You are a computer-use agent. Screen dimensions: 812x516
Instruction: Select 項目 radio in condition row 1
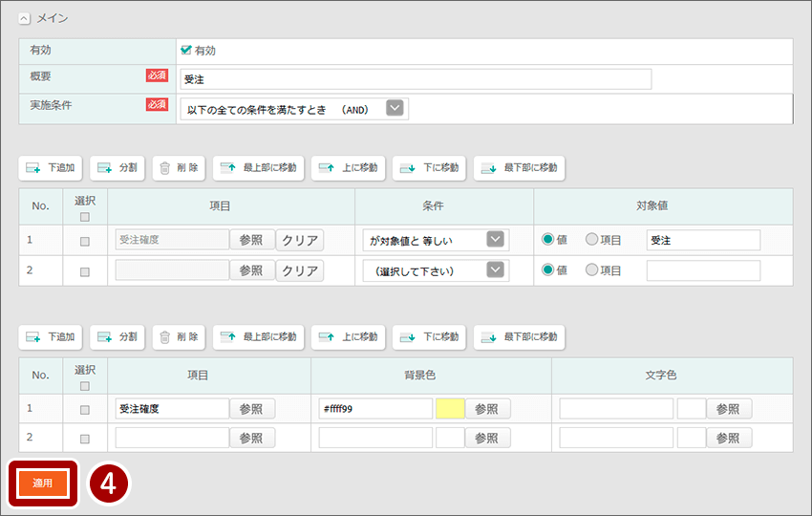pos(591,239)
